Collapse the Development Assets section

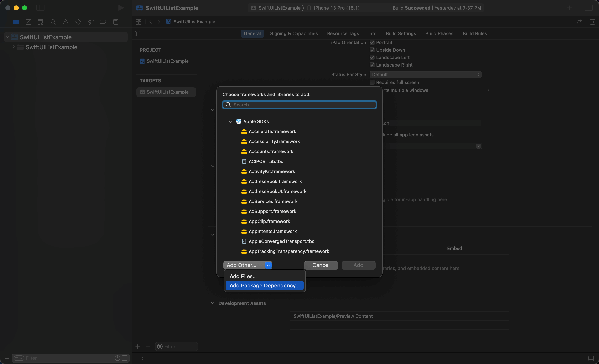click(x=213, y=303)
